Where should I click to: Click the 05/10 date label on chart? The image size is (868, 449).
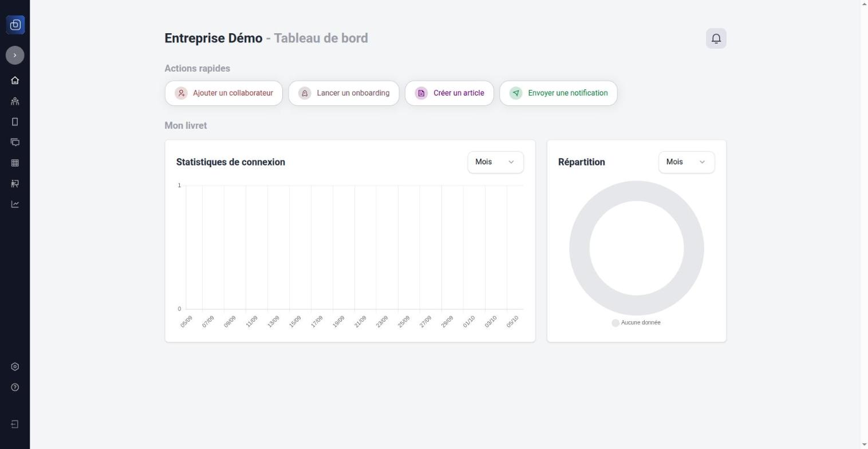(x=512, y=322)
